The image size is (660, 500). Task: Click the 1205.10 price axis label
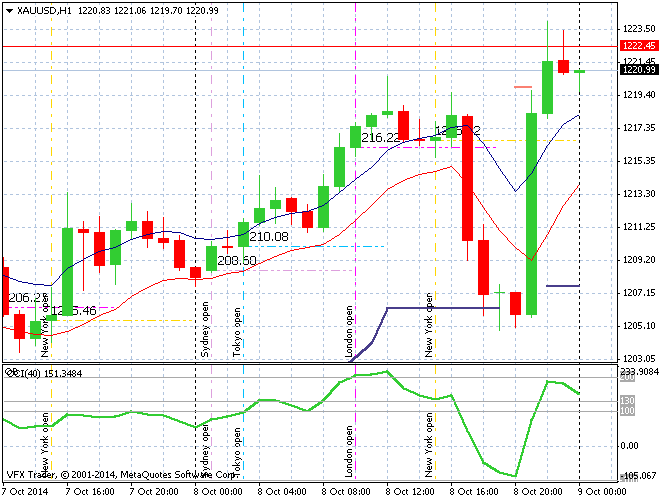pyautogui.click(x=639, y=326)
